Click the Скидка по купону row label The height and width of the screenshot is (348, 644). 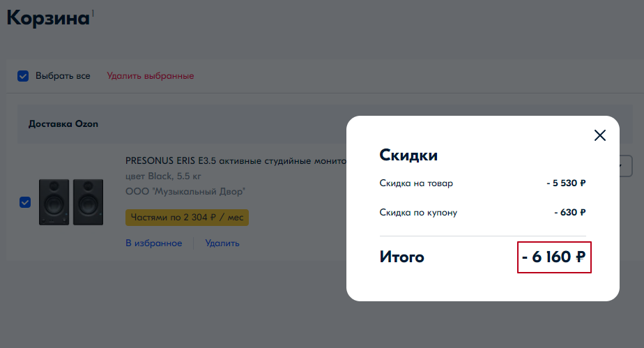point(418,212)
